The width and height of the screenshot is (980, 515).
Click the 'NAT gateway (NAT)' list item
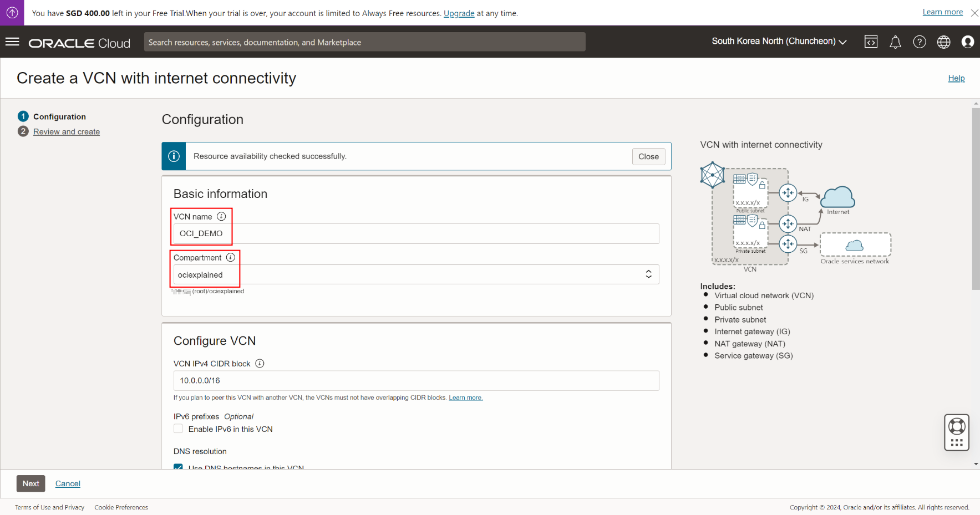[750, 344]
